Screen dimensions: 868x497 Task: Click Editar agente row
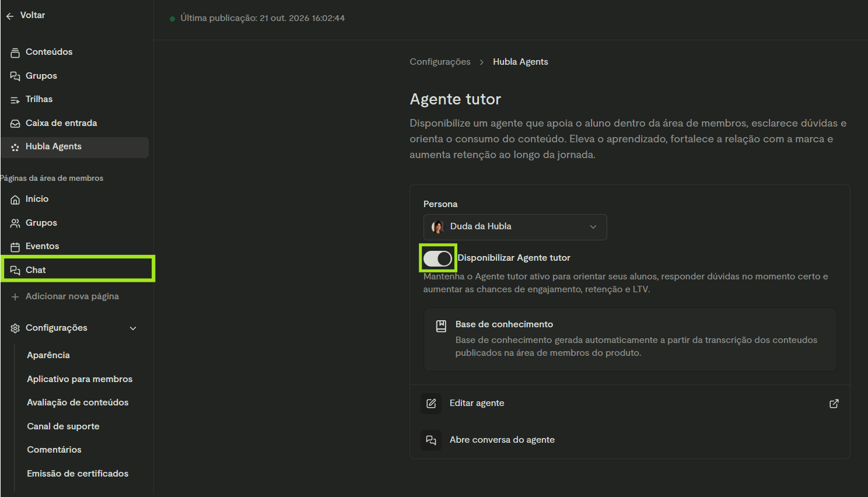(630, 404)
